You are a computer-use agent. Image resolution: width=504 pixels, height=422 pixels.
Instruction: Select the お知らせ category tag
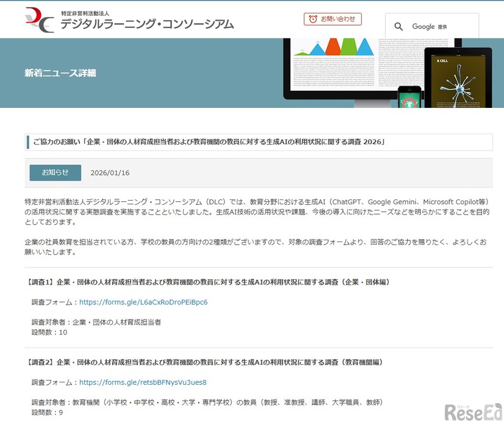pyautogui.click(x=55, y=173)
